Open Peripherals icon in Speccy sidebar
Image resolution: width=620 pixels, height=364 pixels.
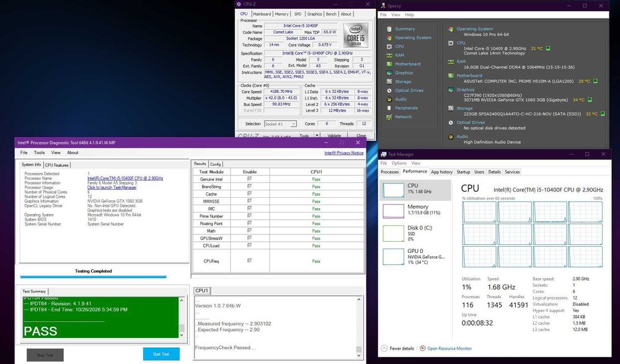click(x=389, y=108)
